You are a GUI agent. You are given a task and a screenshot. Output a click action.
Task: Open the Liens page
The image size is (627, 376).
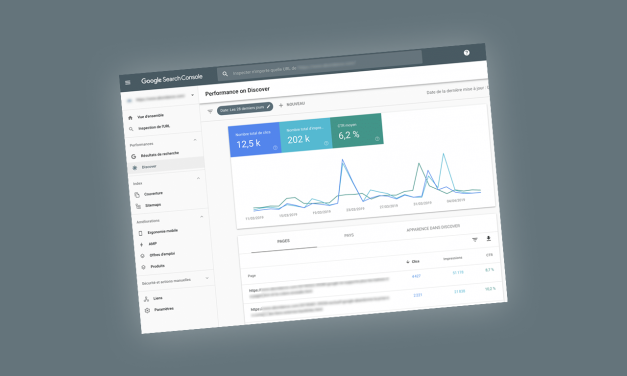coord(158,298)
